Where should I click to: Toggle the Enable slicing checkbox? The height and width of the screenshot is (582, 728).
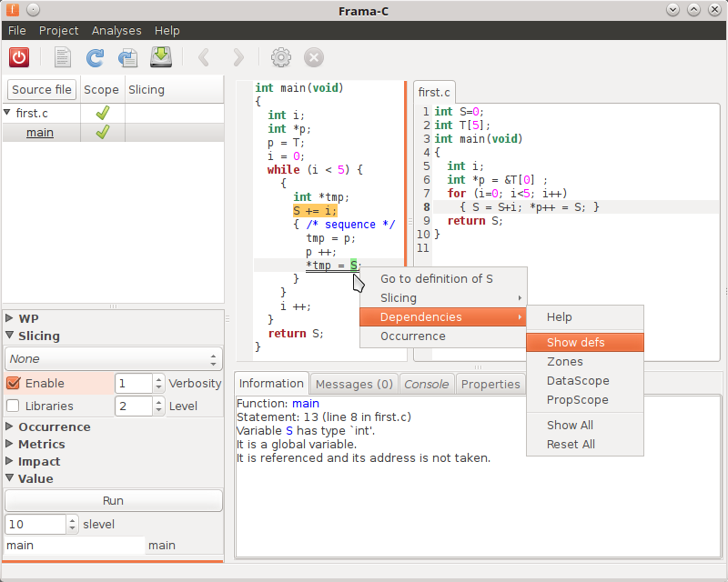[x=13, y=383]
